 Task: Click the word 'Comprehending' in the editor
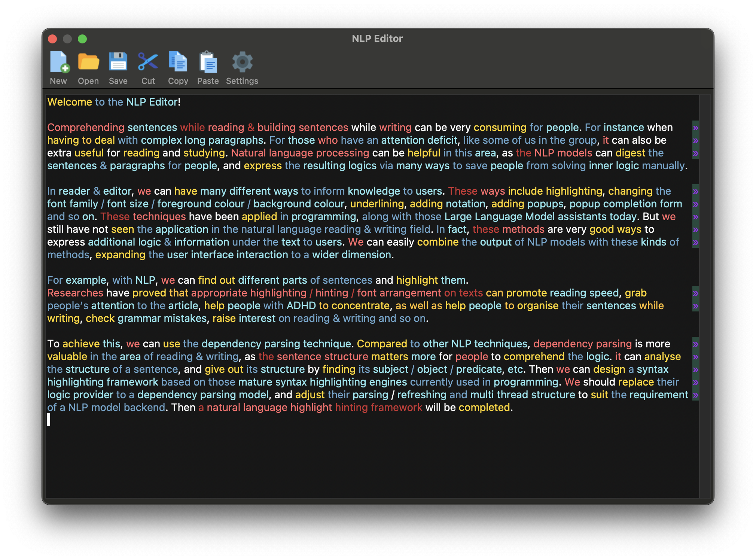coord(86,128)
